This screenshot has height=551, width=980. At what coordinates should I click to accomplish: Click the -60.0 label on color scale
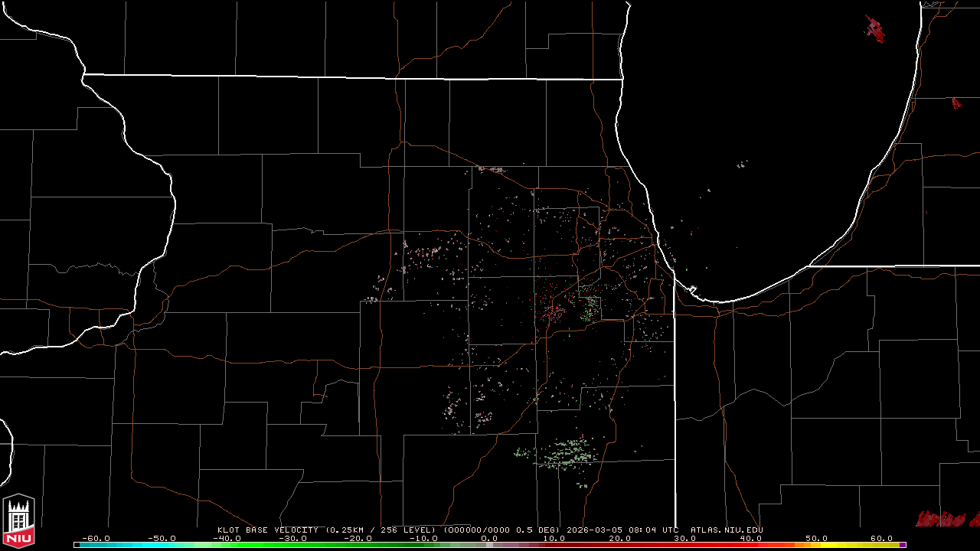click(x=96, y=539)
